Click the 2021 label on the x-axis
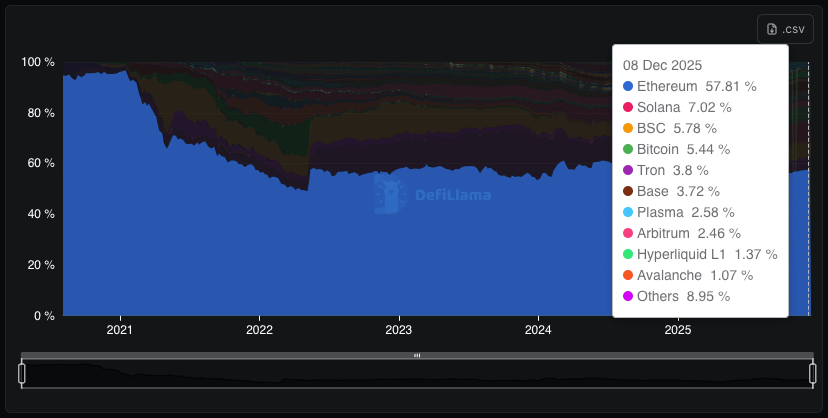This screenshot has width=828, height=418. coord(119,329)
